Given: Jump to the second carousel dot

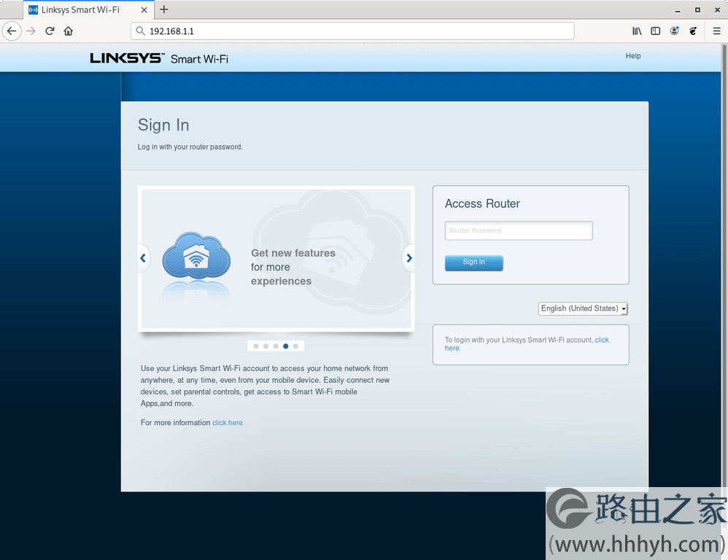Looking at the screenshot, I should click(266, 346).
